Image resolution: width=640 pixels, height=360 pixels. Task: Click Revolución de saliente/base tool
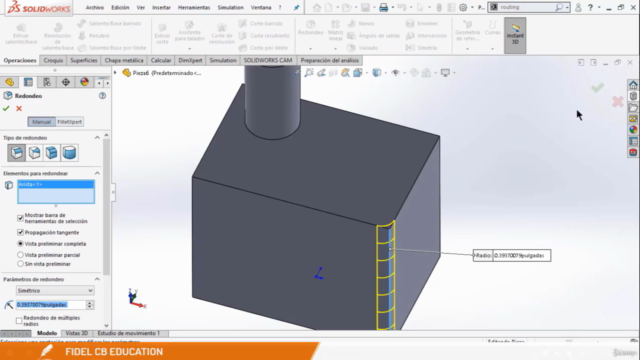(x=58, y=37)
